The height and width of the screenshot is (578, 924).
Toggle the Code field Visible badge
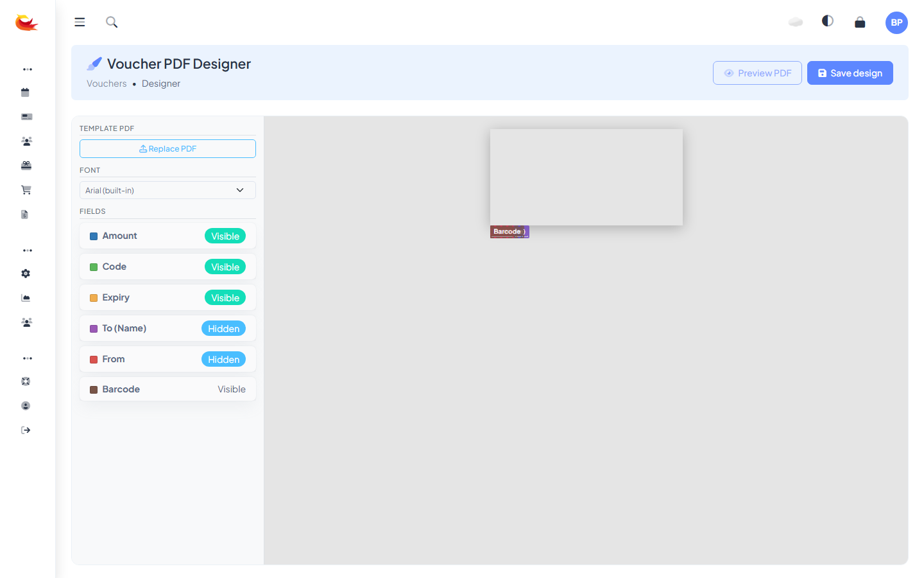(225, 267)
